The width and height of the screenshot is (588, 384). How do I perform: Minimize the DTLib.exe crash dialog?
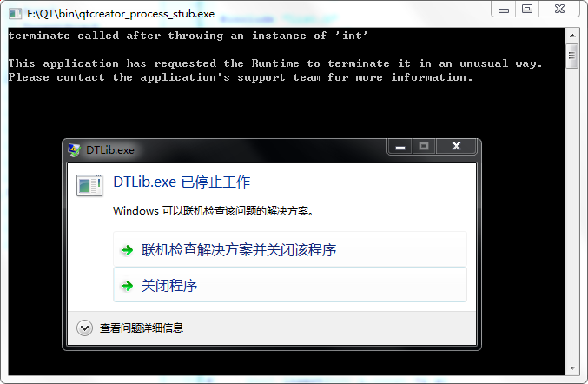pos(400,146)
